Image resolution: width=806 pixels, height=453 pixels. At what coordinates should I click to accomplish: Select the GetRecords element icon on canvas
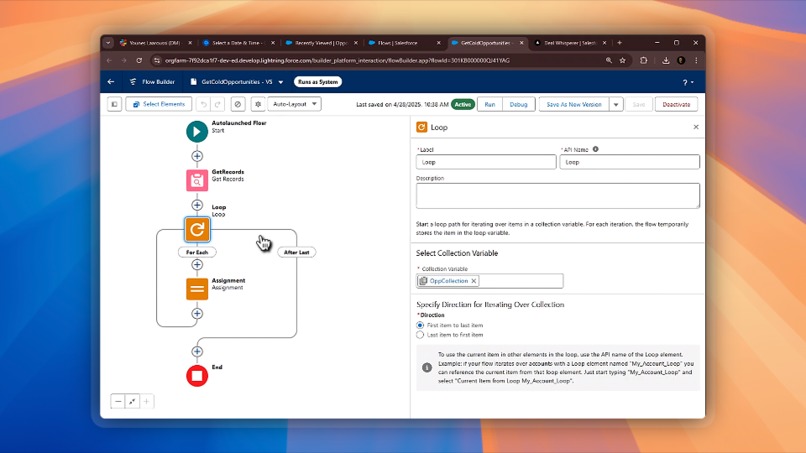pyautogui.click(x=197, y=180)
